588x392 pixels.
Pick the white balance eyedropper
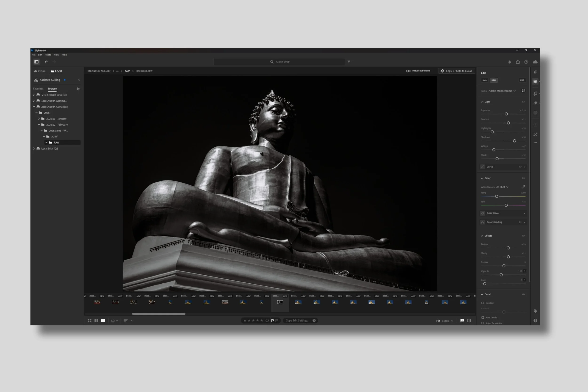(523, 187)
